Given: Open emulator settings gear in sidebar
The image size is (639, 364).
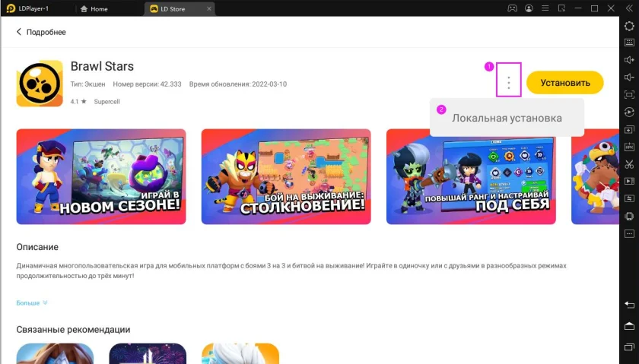Looking at the screenshot, I should coord(629,26).
